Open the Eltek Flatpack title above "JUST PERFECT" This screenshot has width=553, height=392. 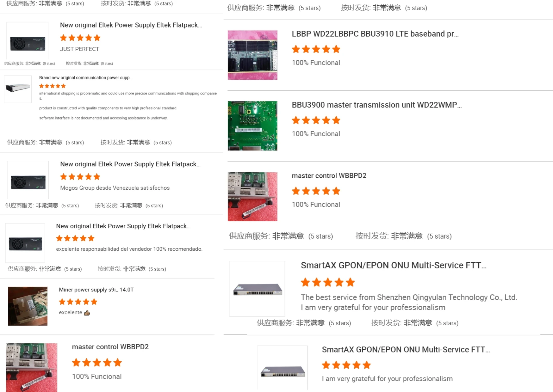coord(131,25)
